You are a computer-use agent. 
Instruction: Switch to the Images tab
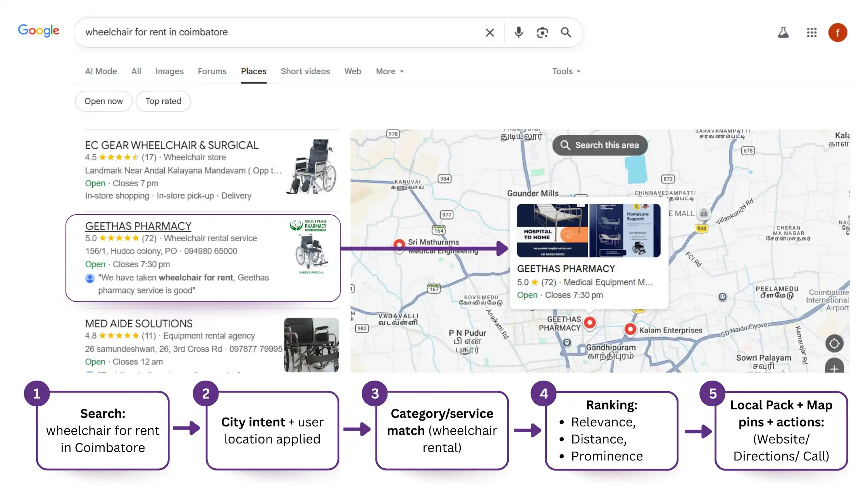tap(169, 71)
